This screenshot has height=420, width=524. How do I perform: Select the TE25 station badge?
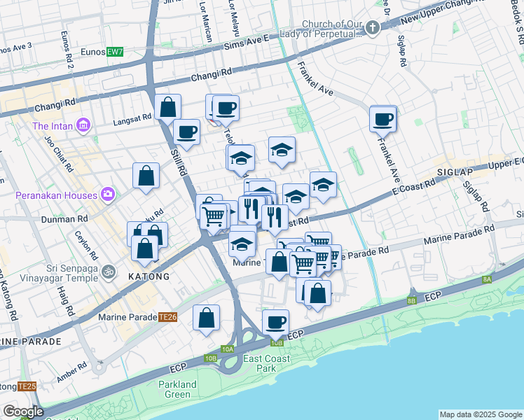(27, 386)
